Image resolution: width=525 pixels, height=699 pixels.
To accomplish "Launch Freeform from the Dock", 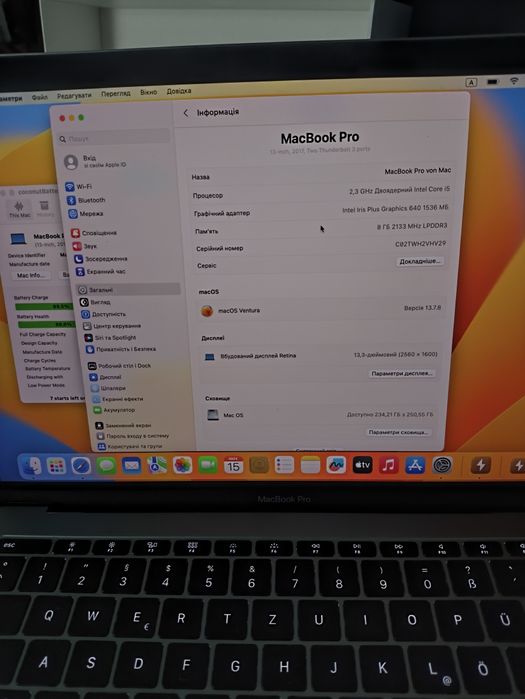I will pos(336,465).
